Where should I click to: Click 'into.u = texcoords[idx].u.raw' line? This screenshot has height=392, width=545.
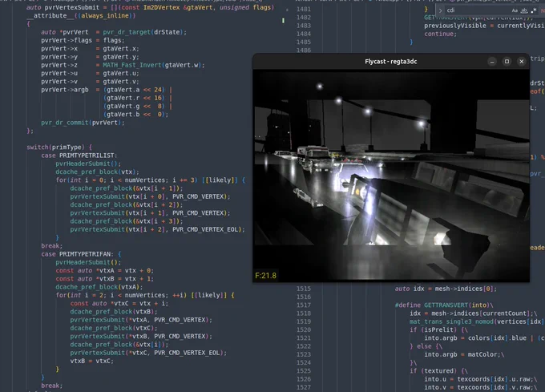point(480,379)
